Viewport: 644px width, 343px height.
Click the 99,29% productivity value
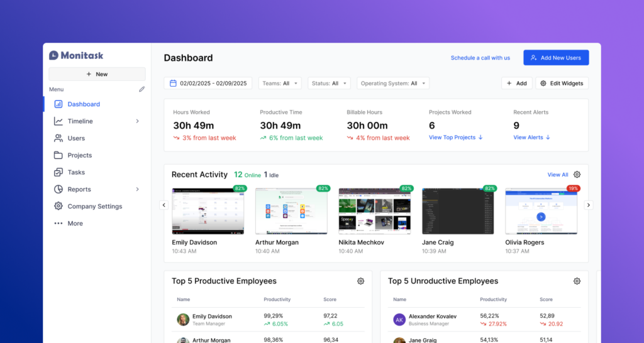[274, 316]
